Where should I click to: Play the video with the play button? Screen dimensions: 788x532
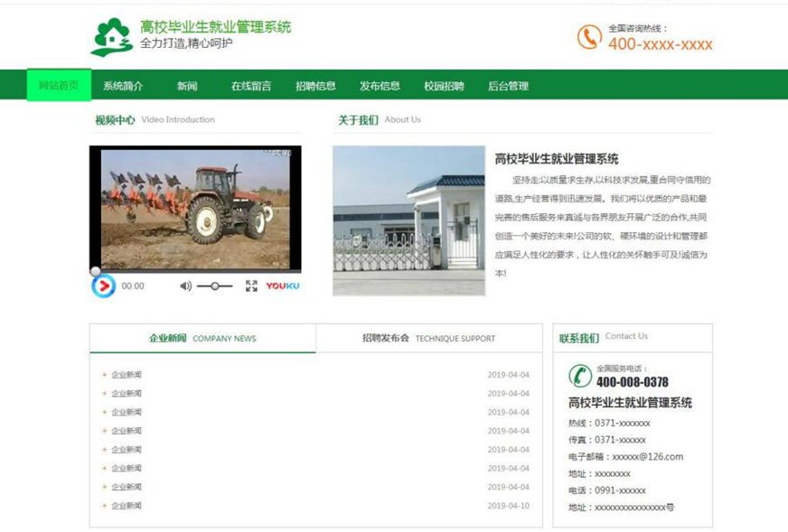(104, 285)
